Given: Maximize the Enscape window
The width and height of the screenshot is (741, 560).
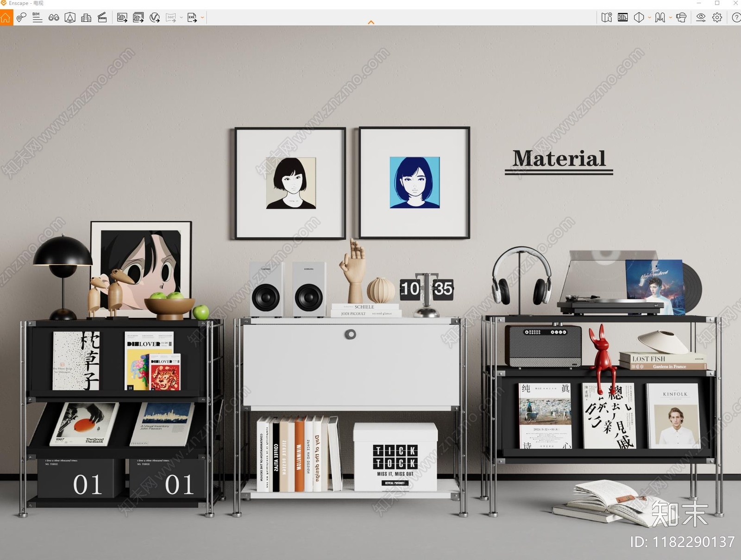Looking at the screenshot, I should 717,3.
